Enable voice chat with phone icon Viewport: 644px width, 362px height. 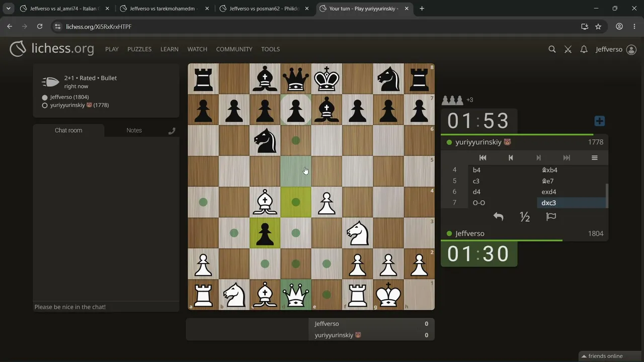click(172, 131)
